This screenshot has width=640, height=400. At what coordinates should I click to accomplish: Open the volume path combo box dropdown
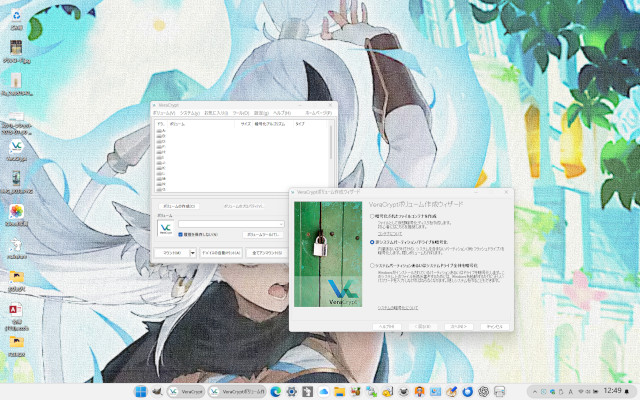point(281,224)
